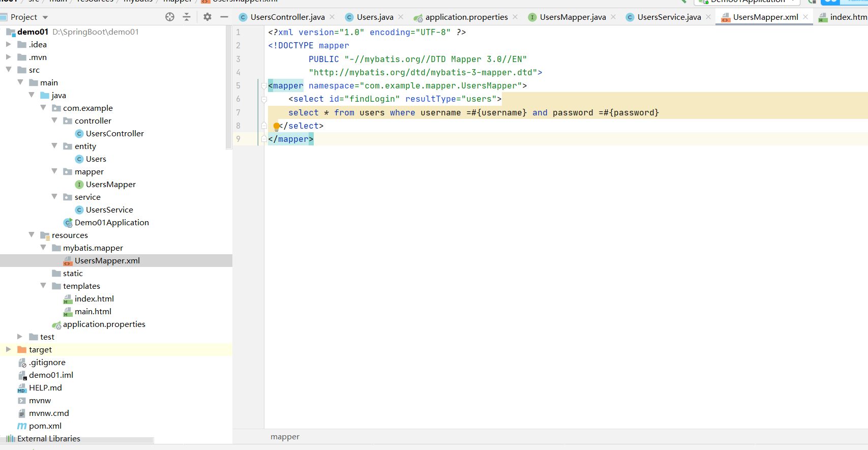Image resolution: width=868 pixels, height=450 pixels.
Task: Collapse the templates folder
Action: pos(43,286)
